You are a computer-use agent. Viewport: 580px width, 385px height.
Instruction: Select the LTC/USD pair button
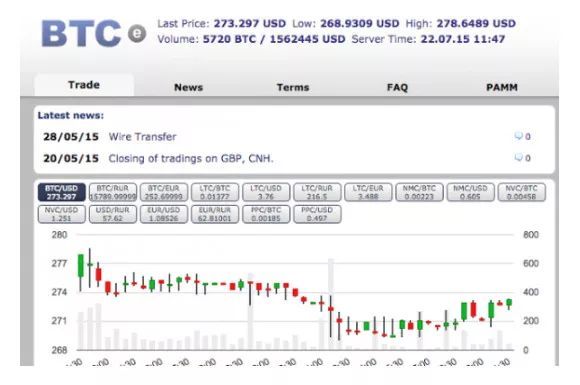coord(266,192)
